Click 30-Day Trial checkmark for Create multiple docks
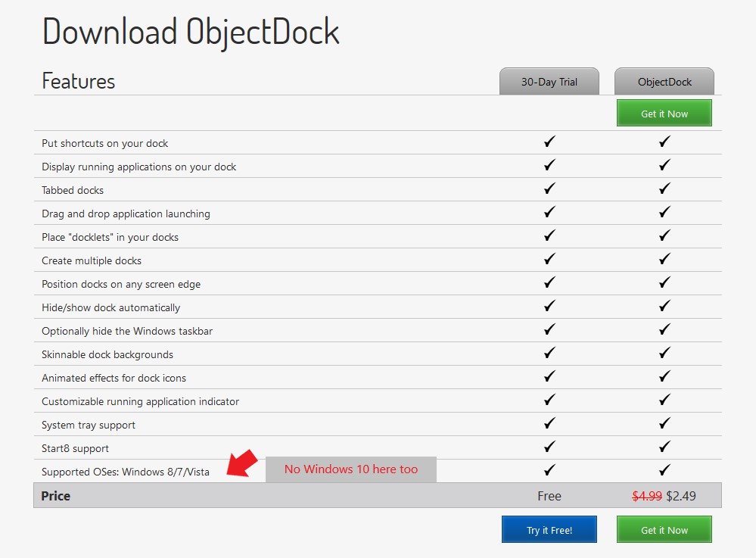756x558 pixels. point(549,259)
